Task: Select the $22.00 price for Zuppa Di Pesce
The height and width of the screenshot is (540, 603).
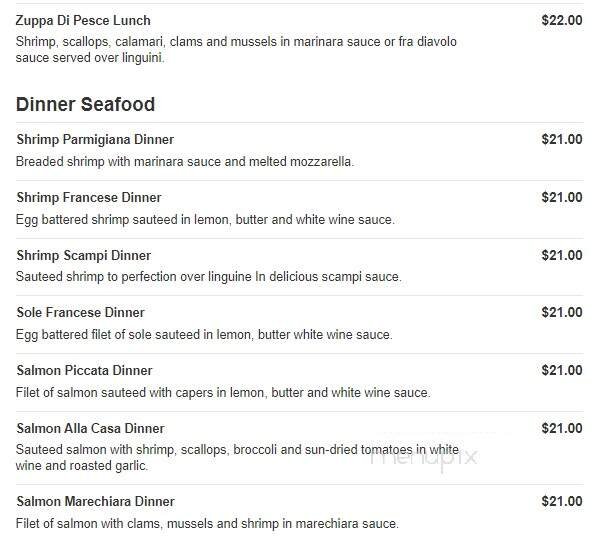Action: [561, 20]
